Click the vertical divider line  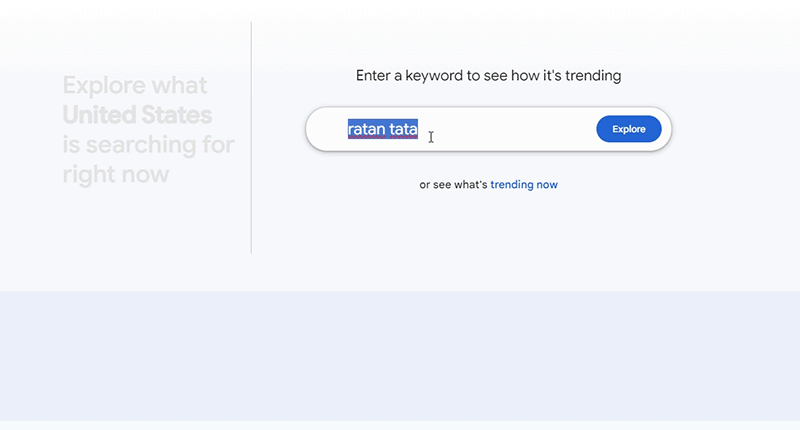coord(251,138)
